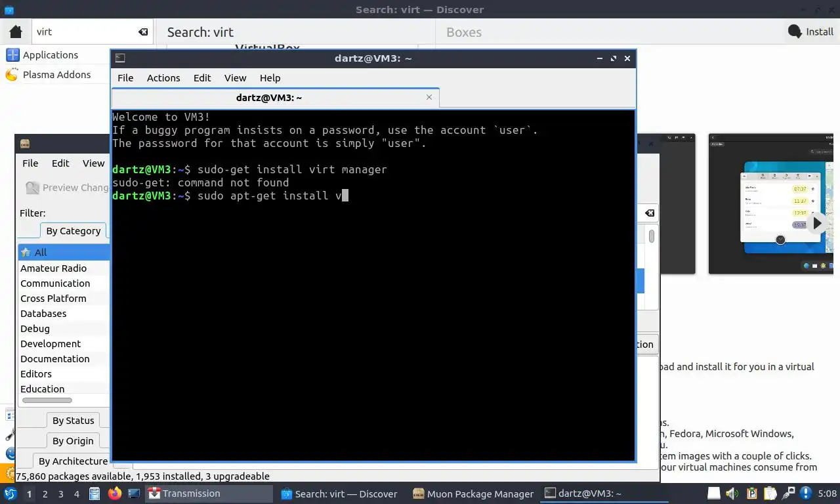The image size is (840, 504).
Task: Open volume control in system tray
Action: click(733, 493)
